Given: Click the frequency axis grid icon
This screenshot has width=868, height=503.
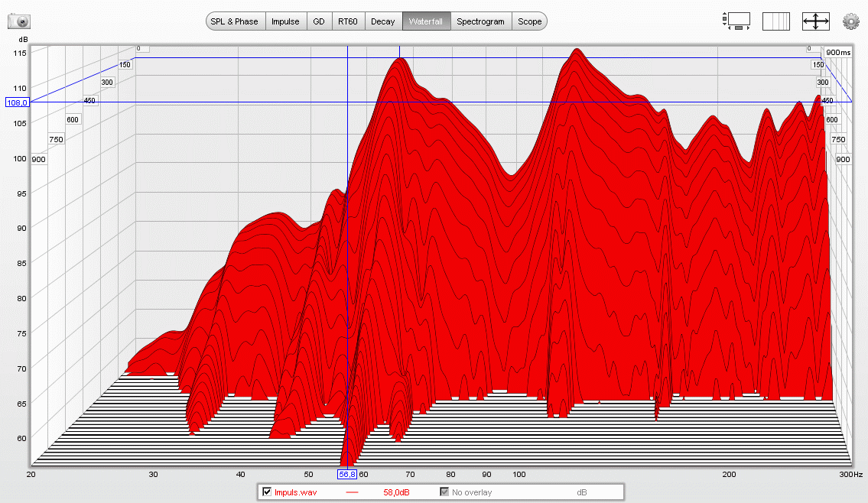Looking at the screenshot, I should (x=775, y=21).
